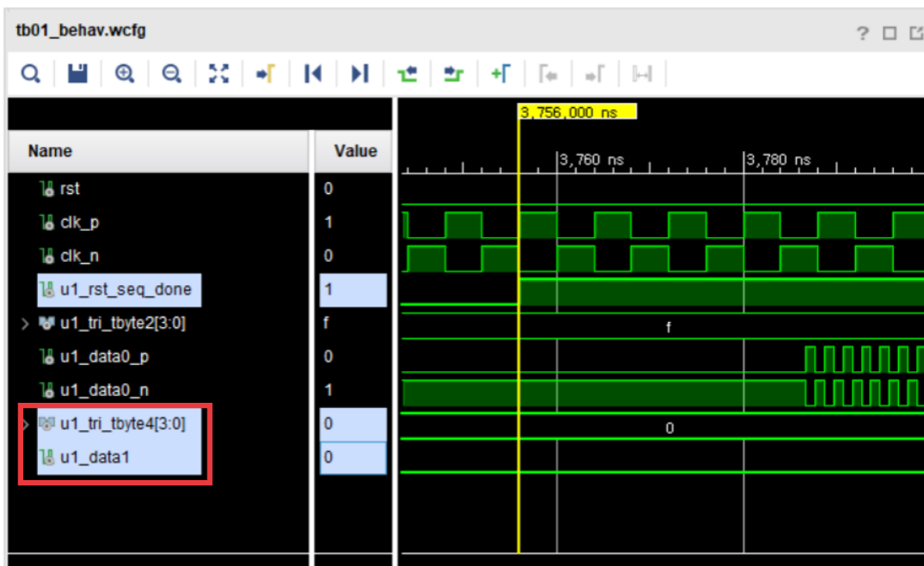Go to Previous Transition
The width and height of the screenshot is (924, 566).
[x=407, y=74]
